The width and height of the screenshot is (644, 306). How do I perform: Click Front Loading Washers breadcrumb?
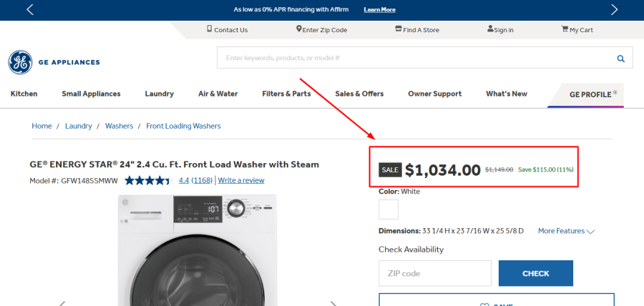click(183, 126)
